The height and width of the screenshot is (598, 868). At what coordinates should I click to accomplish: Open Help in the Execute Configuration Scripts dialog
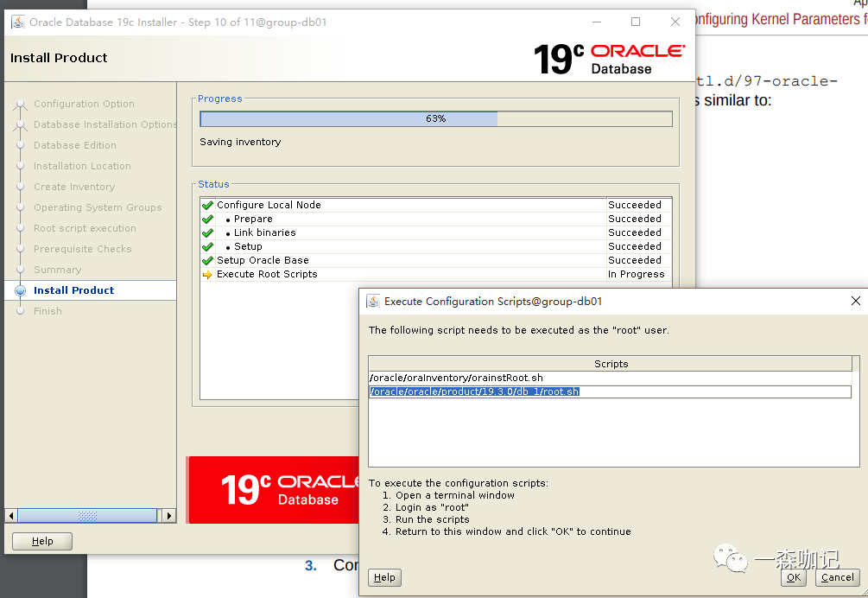click(x=384, y=578)
